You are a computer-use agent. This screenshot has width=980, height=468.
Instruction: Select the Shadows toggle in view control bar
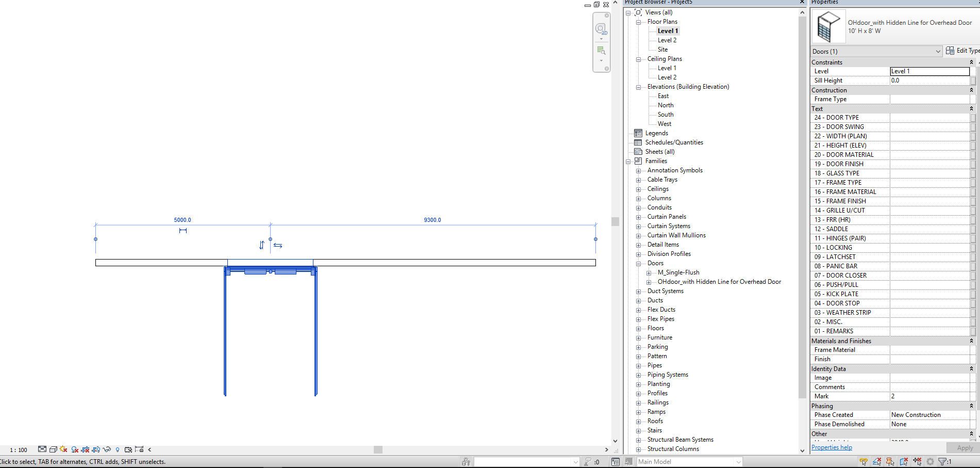pos(75,449)
